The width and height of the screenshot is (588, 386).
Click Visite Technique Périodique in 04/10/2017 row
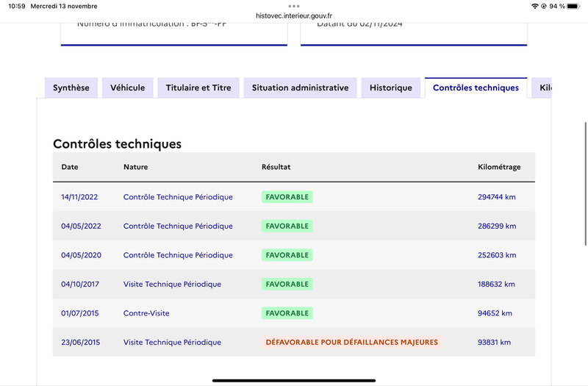[x=172, y=285]
